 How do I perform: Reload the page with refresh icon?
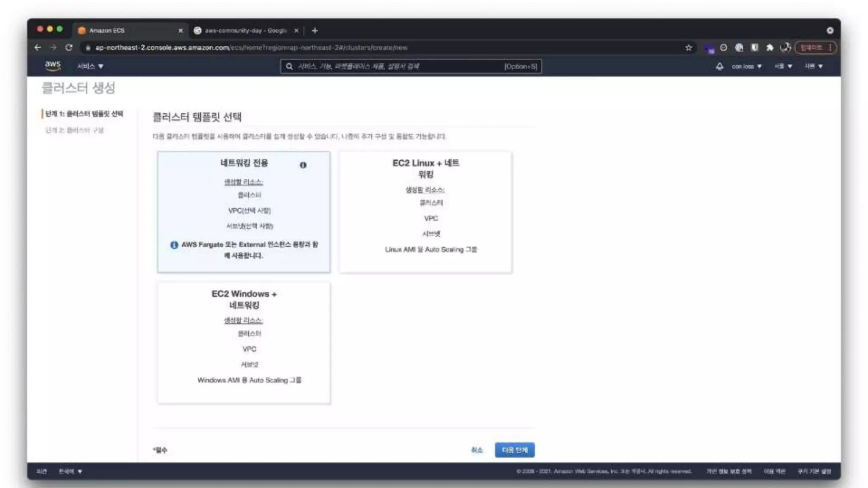click(69, 47)
